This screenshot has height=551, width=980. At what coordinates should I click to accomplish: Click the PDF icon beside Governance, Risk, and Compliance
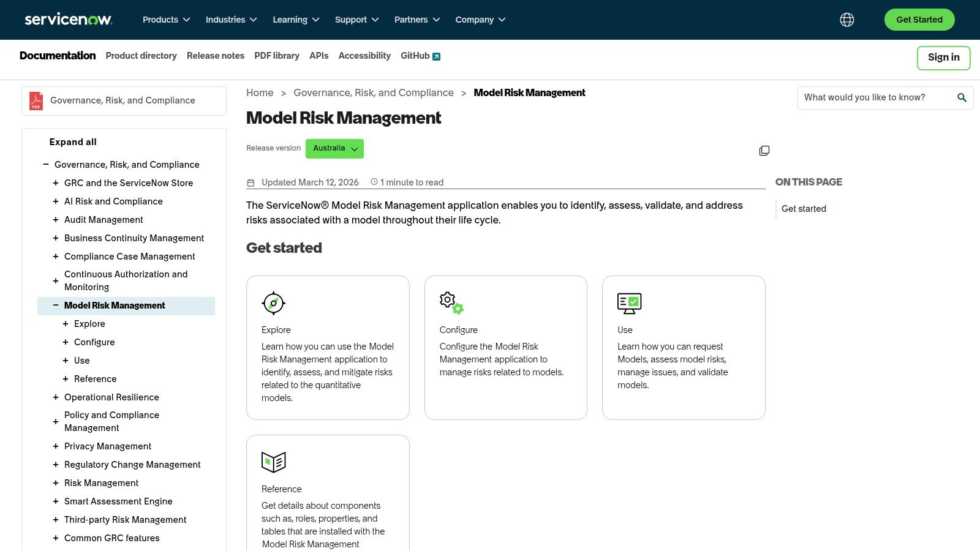click(x=36, y=100)
